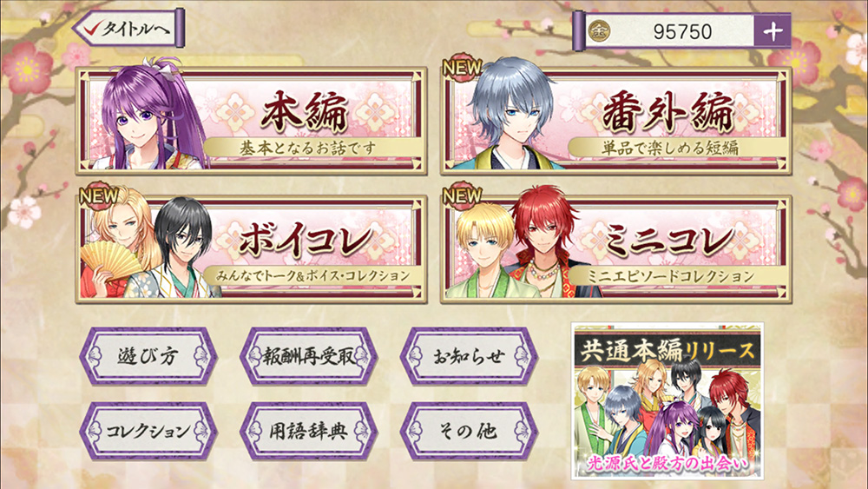Open the 共通本編リリース promo thumbnail
The height and width of the screenshot is (489, 868).
667,401
